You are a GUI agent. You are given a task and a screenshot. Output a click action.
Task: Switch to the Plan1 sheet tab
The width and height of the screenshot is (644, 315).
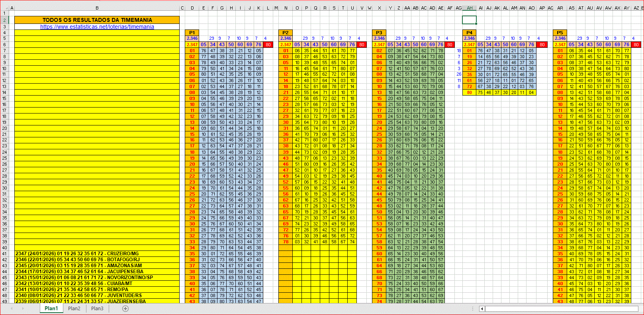[x=51, y=309]
